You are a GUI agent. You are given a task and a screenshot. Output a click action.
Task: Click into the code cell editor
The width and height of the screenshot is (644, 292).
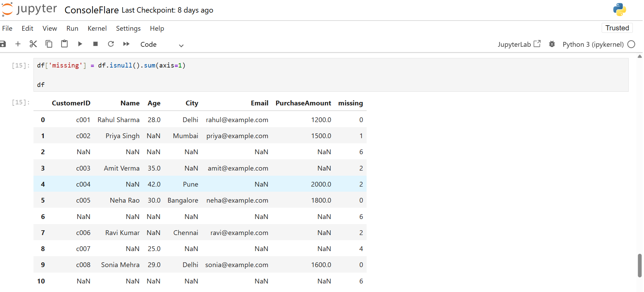(331, 75)
